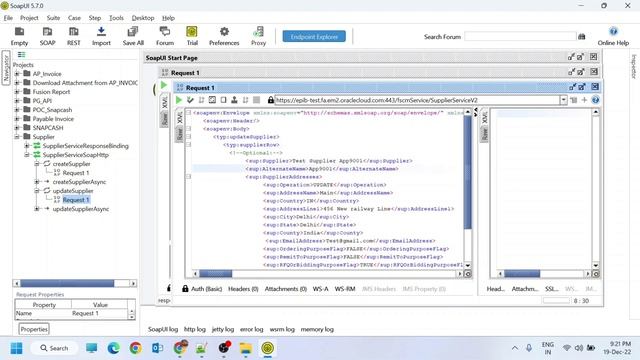640x360 pixels.
Task: Submit the request with the green arrow in the editor toolbar
Action: pos(179,100)
